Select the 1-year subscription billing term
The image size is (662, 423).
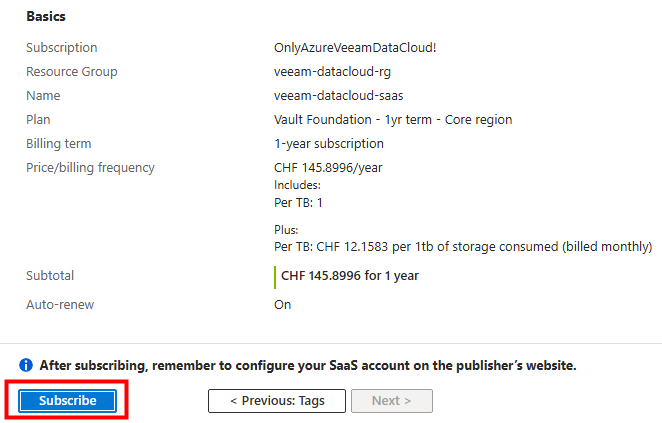329,144
